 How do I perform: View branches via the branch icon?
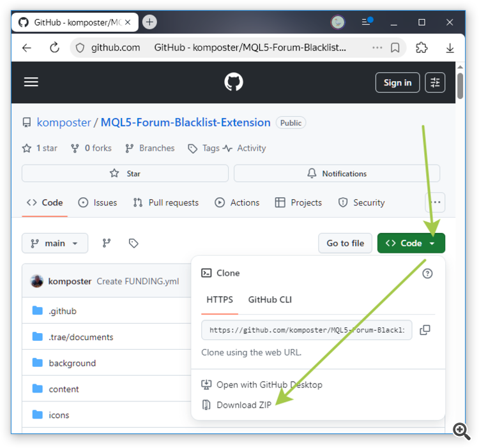pos(107,243)
